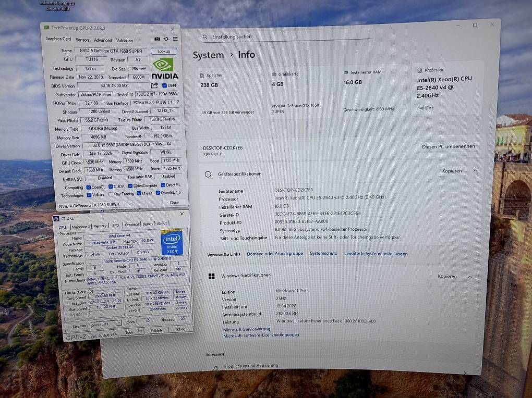Open the Graphics Card tab in GPU-Z
The image size is (532, 398).
point(58,39)
